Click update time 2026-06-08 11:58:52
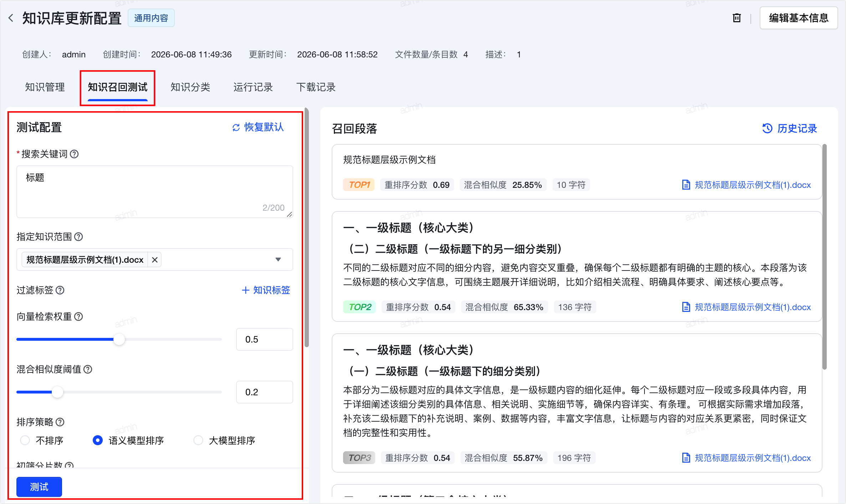The height and width of the screenshot is (504, 846). click(x=337, y=55)
